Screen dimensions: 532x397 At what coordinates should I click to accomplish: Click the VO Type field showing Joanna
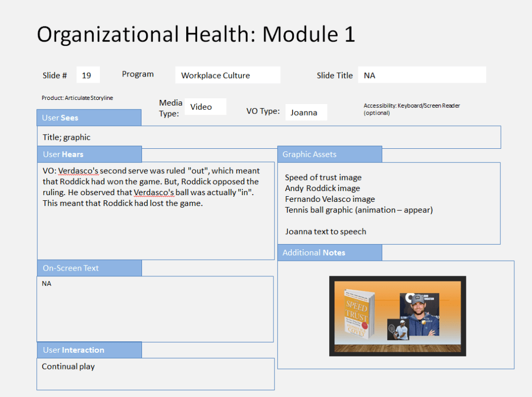point(306,112)
